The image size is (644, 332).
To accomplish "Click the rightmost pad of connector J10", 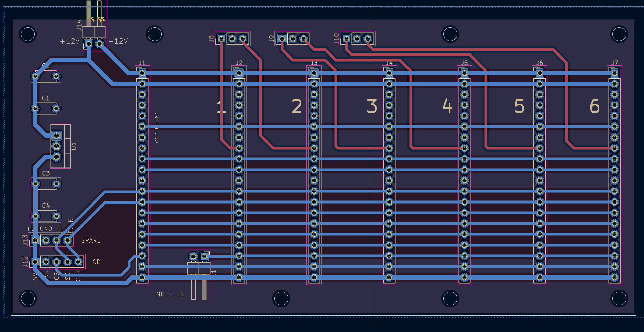I will 368,39.
